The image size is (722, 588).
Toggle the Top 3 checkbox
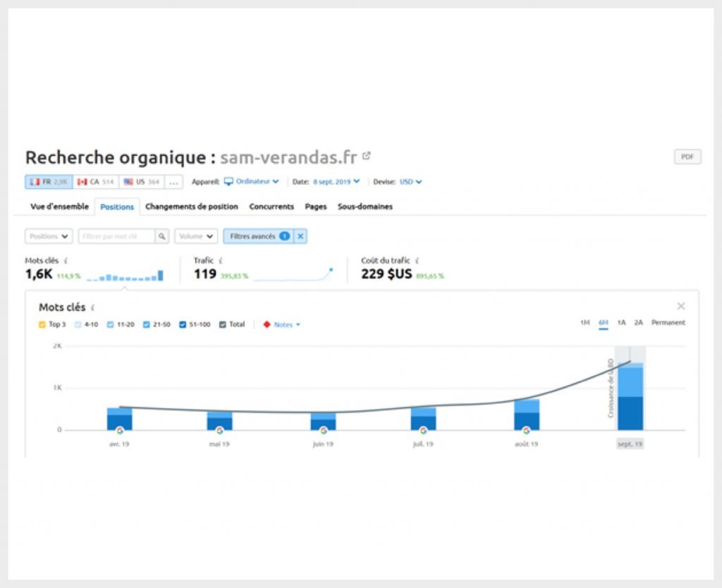42,325
